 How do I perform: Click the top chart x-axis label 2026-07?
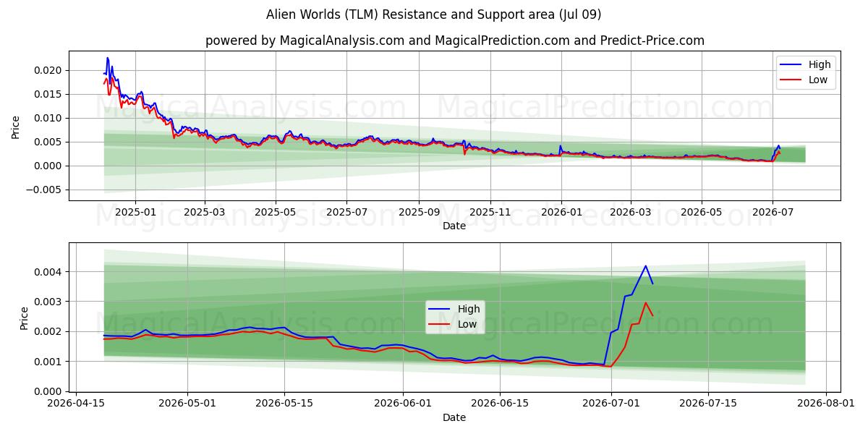coord(773,213)
